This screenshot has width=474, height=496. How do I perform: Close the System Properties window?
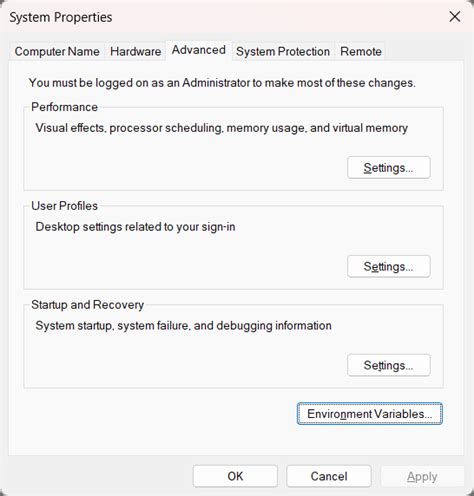pyautogui.click(x=455, y=17)
